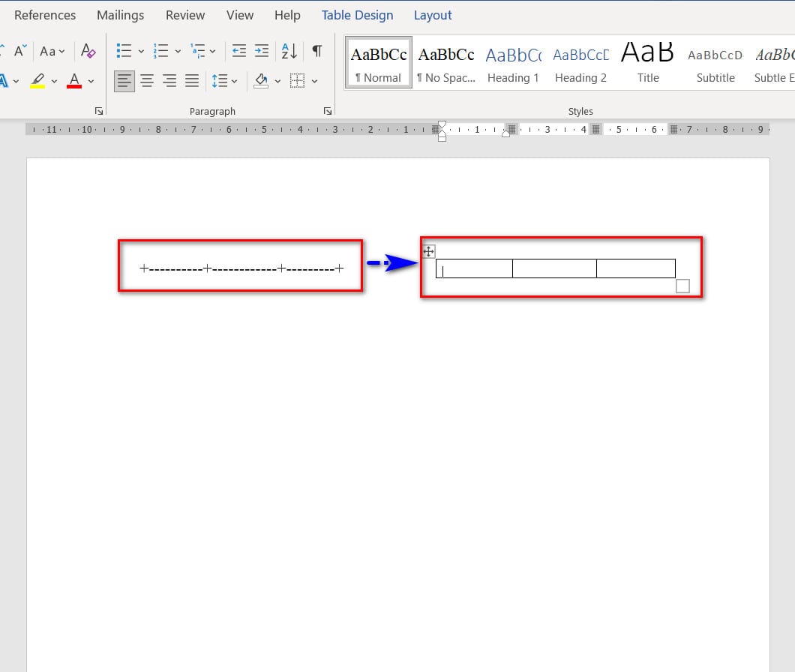The image size is (795, 672).
Task: Click the Decrease Indent icon
Action: click(238, 51)
